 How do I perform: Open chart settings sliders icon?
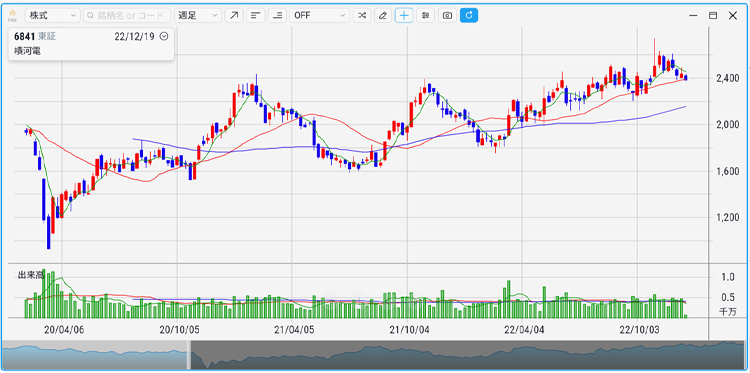pyautogui.click(x=425, y=15)
